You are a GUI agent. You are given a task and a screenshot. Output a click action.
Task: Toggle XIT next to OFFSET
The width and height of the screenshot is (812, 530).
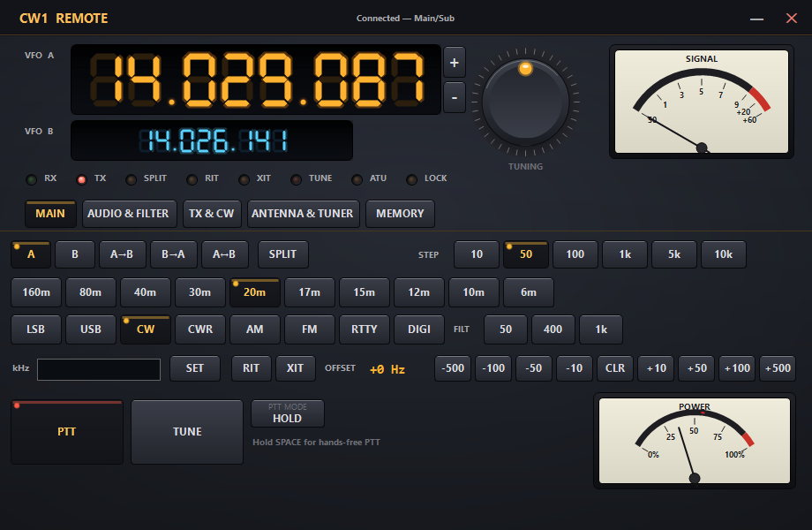click(x=295, y=368)
